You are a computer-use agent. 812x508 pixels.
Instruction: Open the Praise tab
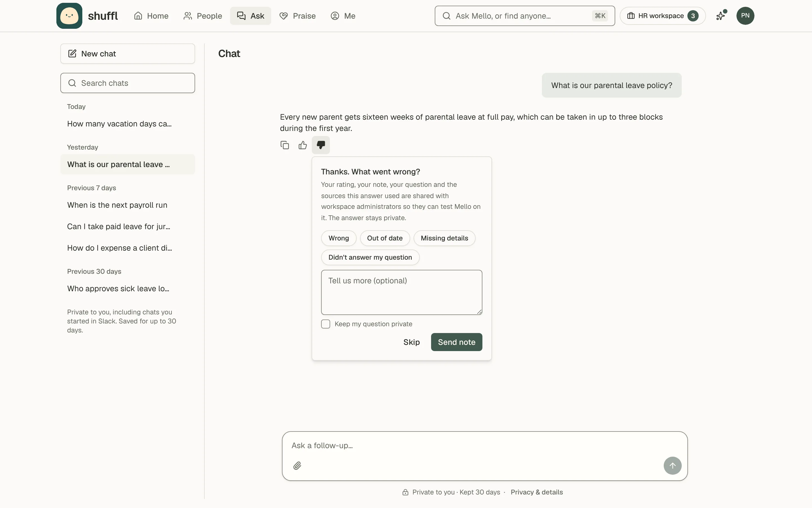point(297,16)
